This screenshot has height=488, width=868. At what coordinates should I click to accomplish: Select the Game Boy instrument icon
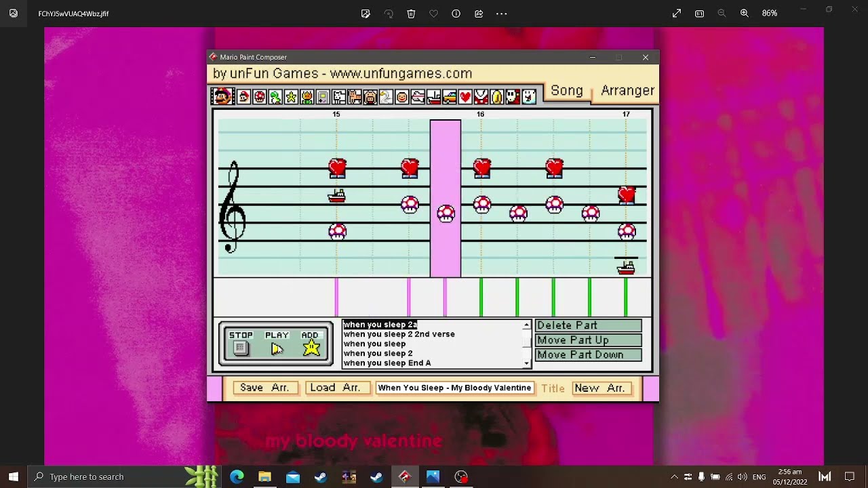[x=323, y=97]
